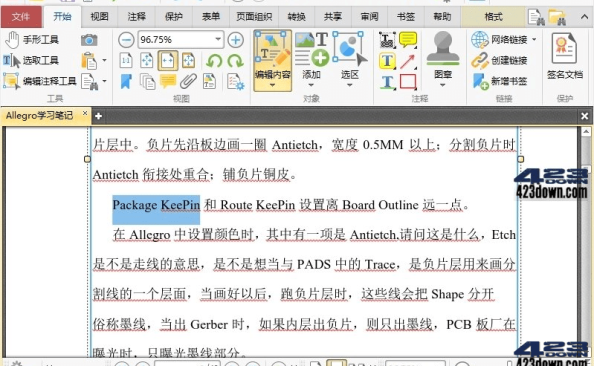Switch to the 保护 ribbon tab
The image size is (594, 366).
click(174, 17)
